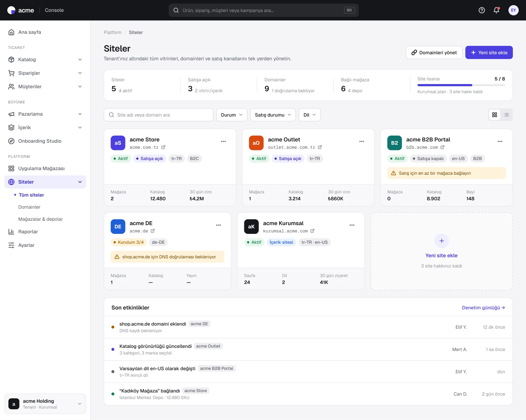This screenshot has width=526, height=420.
Task: Open the Dil filter dropdown
Action: coord(309,115)
